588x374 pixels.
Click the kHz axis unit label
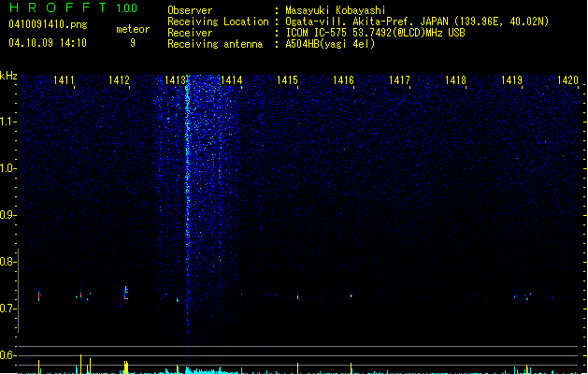click(x=8, y=76)
